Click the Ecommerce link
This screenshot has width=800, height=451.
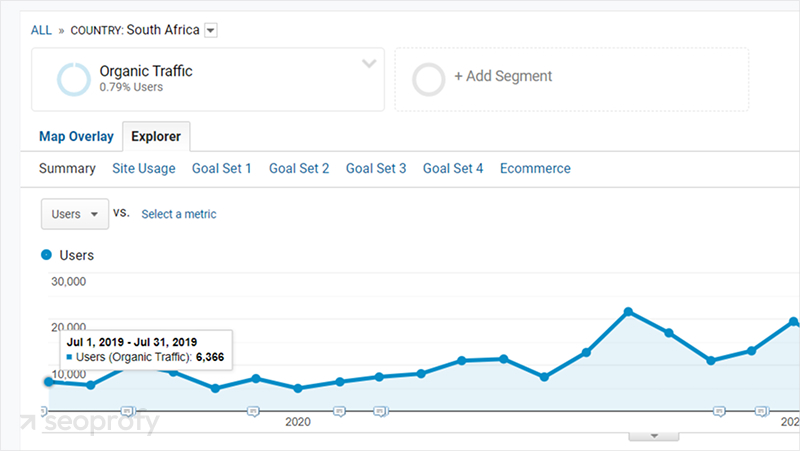[535, 168]
